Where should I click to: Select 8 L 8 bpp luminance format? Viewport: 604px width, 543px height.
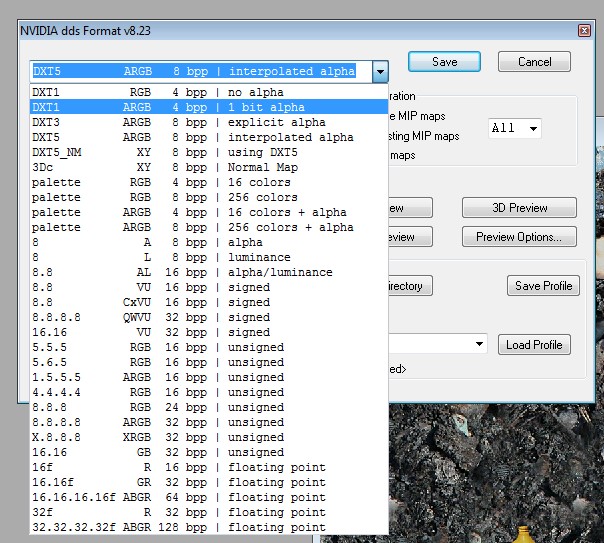209,257
